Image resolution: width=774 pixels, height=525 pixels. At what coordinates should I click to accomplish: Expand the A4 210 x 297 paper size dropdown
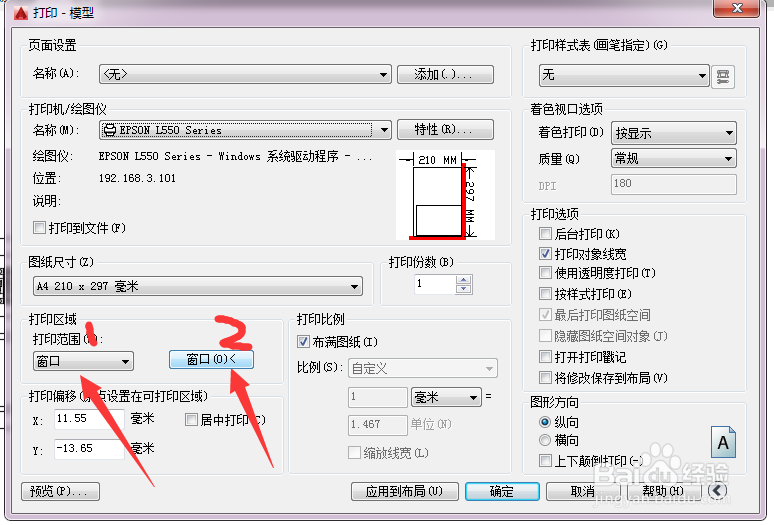(198, 286)
